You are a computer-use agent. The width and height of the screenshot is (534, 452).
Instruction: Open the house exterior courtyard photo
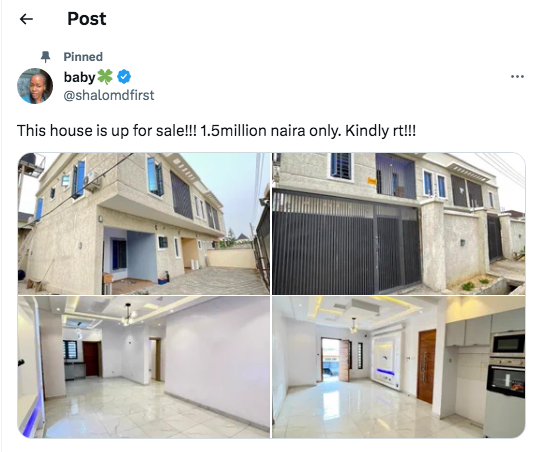[x=144, y=224]
